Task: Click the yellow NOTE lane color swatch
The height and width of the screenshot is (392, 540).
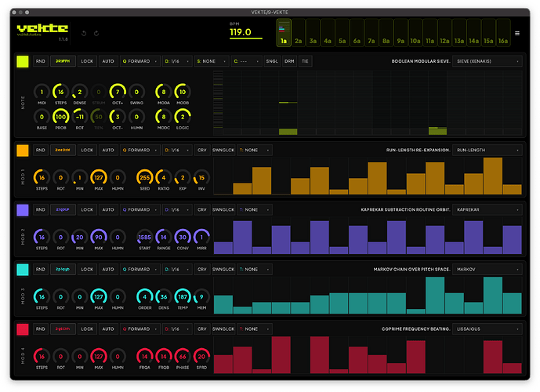Action: click(x=23, y=61)
